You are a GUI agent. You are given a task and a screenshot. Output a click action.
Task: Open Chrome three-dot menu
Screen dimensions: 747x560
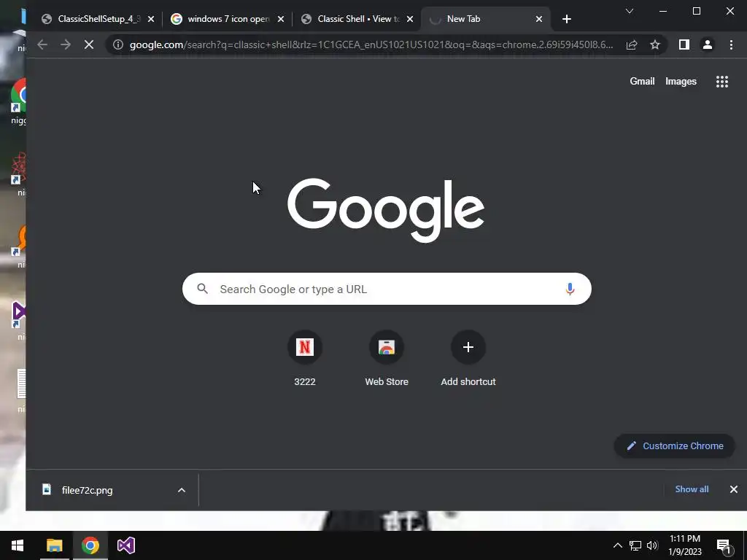tap(731, 44)
